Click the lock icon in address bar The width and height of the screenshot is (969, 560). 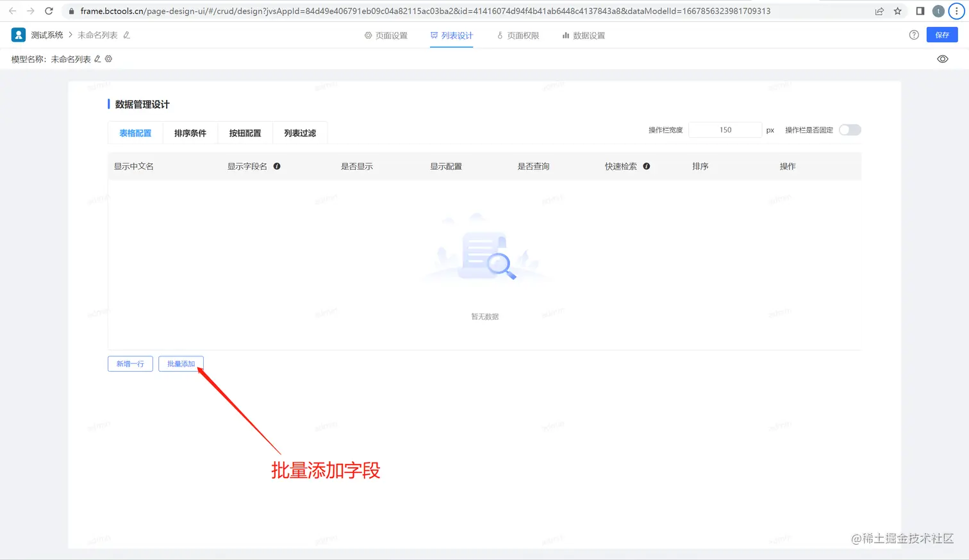click(x=72, y=11)
